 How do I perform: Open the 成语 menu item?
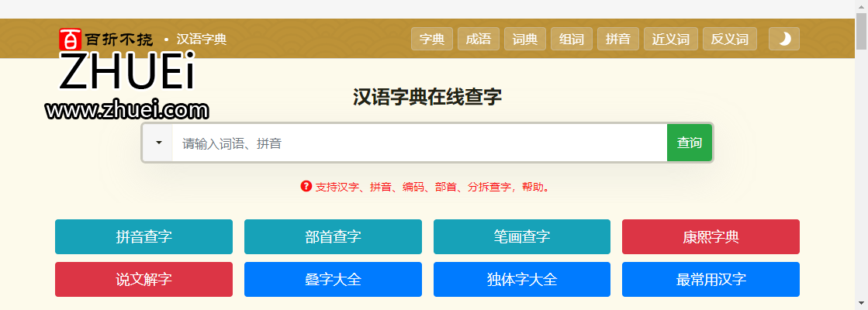pos(479,39)
